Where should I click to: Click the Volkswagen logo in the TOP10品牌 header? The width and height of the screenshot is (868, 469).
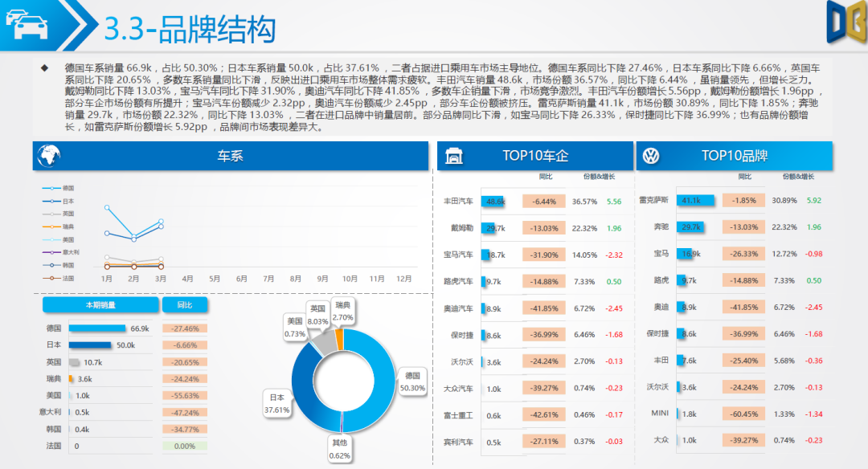tap(651, 156)
